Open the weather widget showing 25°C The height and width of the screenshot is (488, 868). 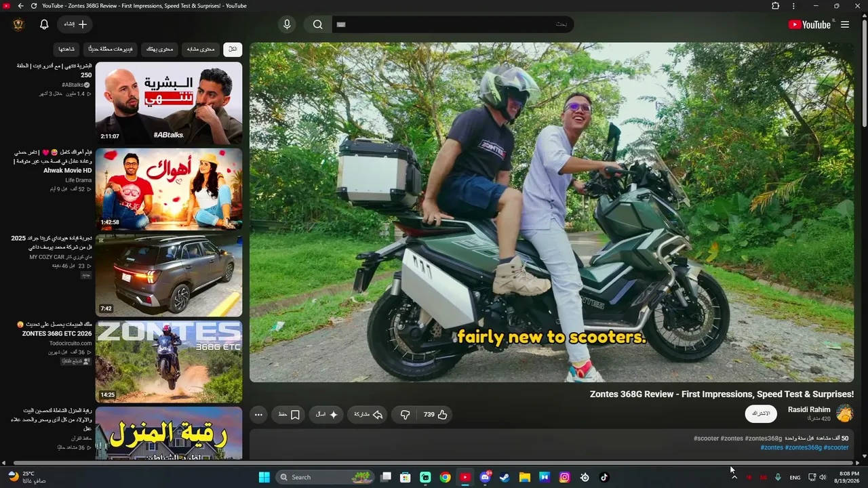click(26, 477)
